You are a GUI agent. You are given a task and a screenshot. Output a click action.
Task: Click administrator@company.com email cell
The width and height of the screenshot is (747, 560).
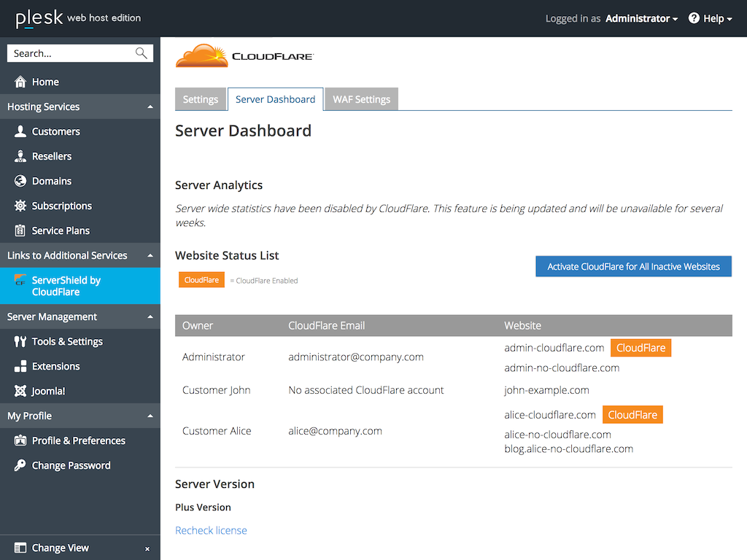(x=356, y=357)
